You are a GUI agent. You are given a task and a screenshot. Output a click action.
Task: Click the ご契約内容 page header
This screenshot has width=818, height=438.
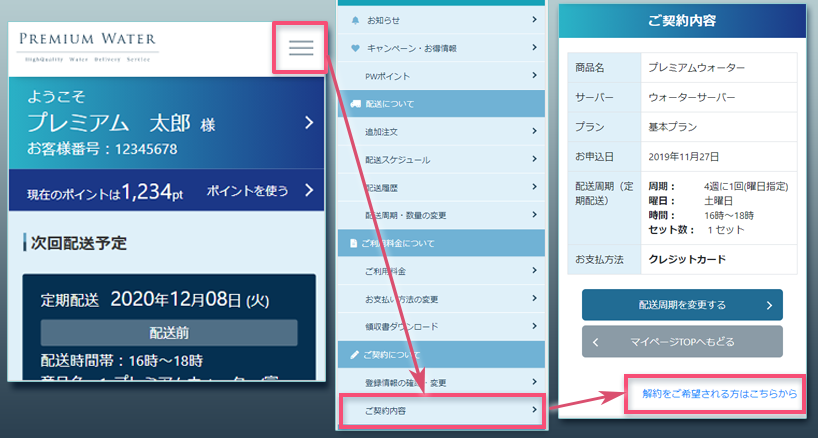pos(682,21)
